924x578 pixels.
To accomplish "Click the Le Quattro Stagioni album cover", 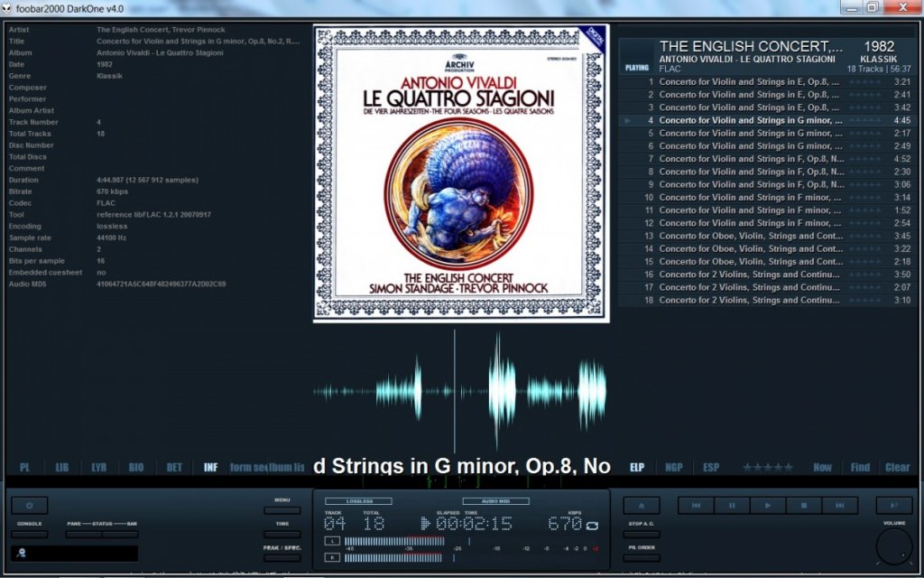I will [x=461, y=173].
